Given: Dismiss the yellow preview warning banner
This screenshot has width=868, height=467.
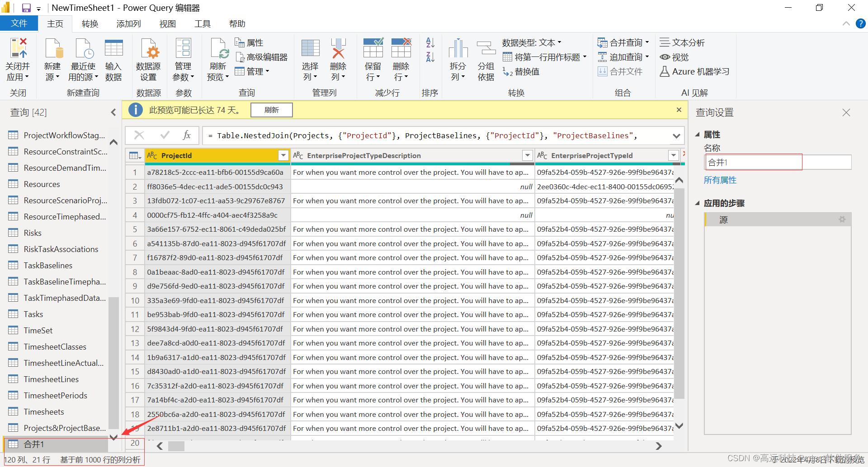Looking at the screenshot, I should tap(679, 110).
